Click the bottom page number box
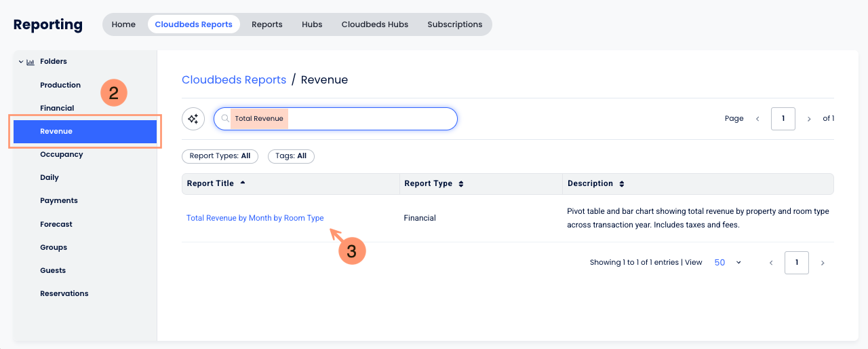This screenshot has height=349, width=868. pos(797,263)
